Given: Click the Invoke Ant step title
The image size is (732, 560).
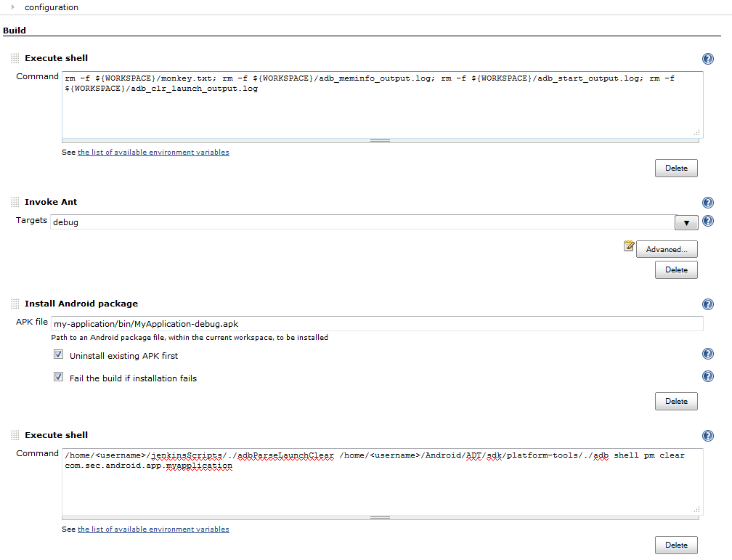Looking at the screenshot, I should point(51,202).
